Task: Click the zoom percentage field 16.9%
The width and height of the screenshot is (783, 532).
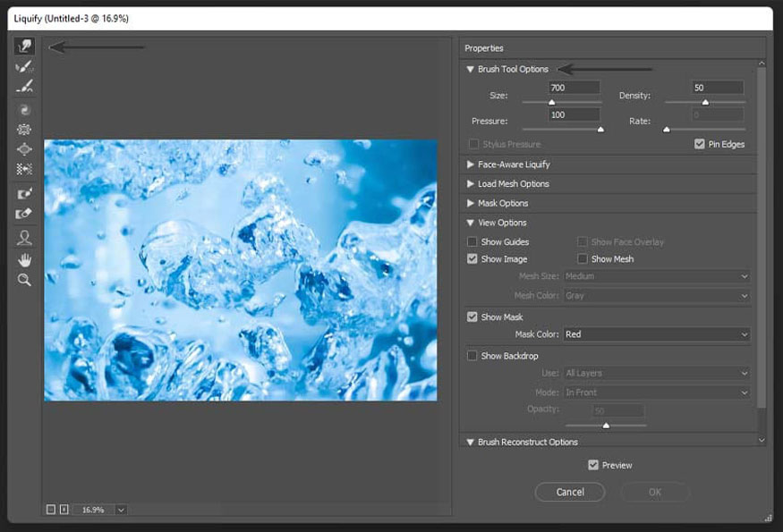Action: (x=94, y=510)
